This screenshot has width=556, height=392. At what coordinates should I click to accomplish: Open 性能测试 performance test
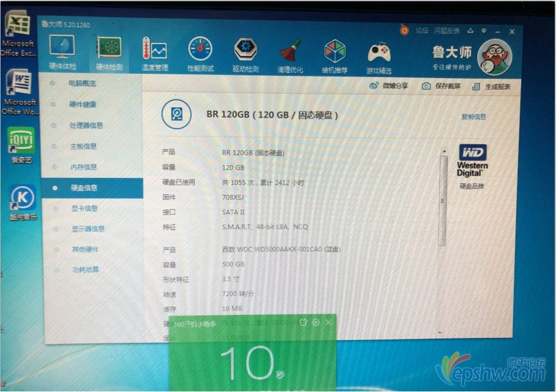tap(200, 55)
